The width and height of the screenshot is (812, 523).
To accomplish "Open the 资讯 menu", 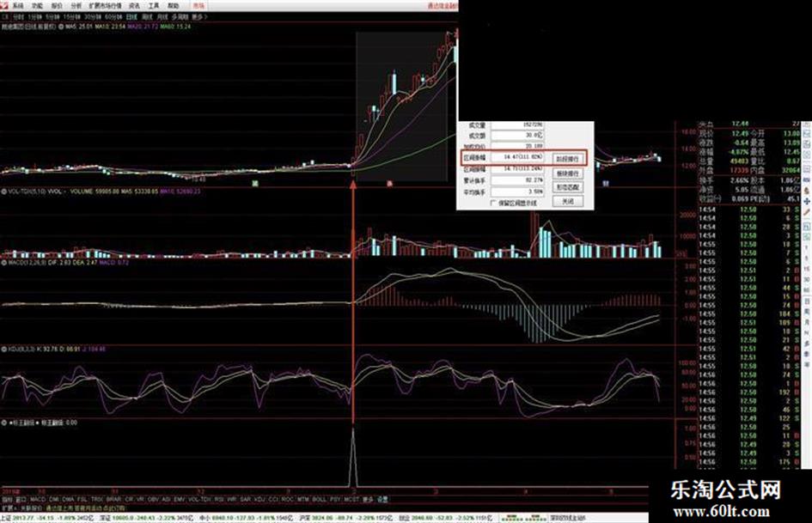I will click(134, 6).
